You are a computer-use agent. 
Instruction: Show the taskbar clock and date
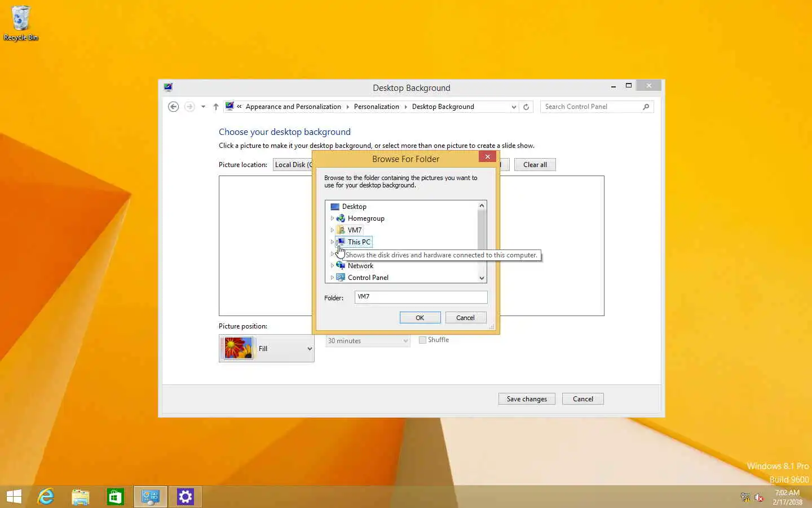[787, 497]
